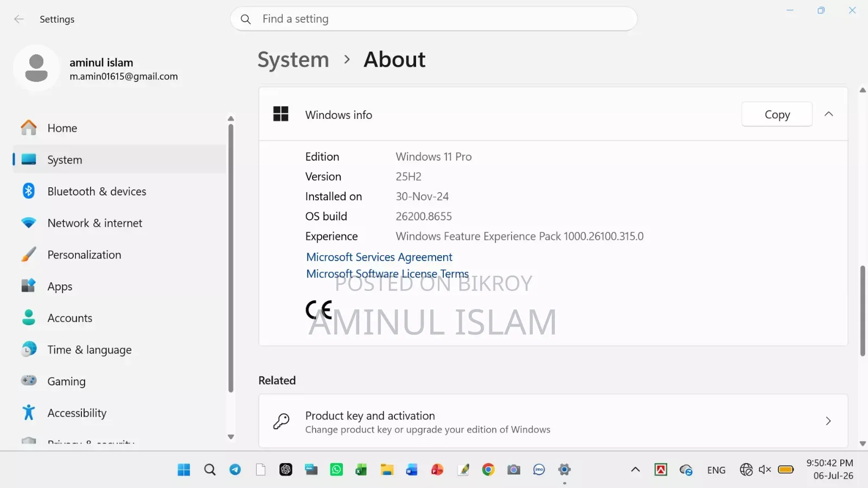Launch ChatGPT from the taskbar
This screenshot has width=868, height=488.
tap(286, 470)
